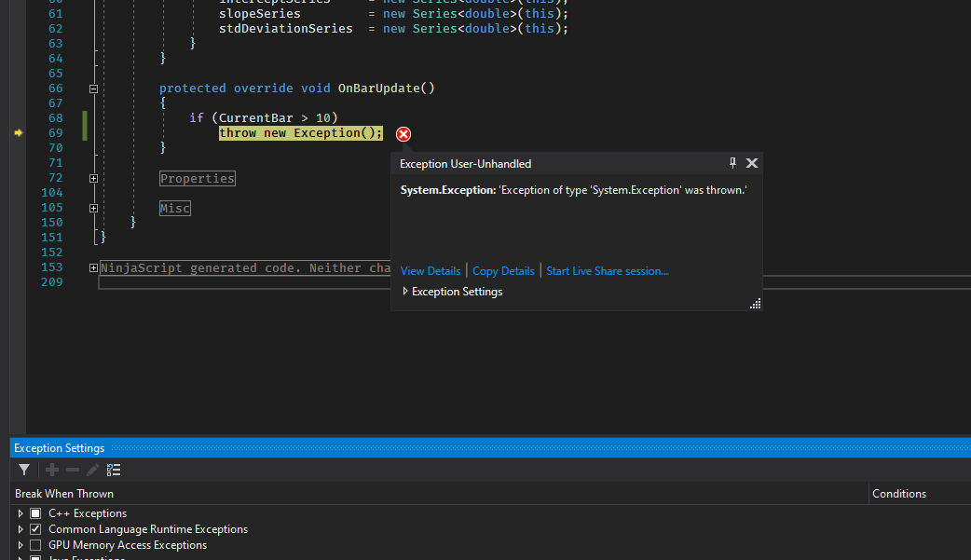Collapse the OnBarUpdate method
Screen dimensions: 971x560
(93, 89)
